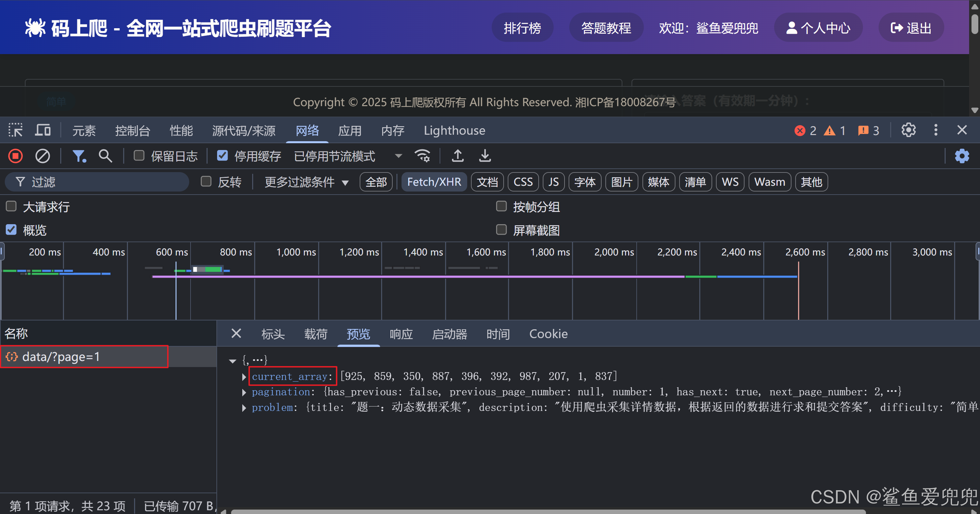Click the 排行榜 button
This screenshot has height=514, width=980.
point(522,28)
